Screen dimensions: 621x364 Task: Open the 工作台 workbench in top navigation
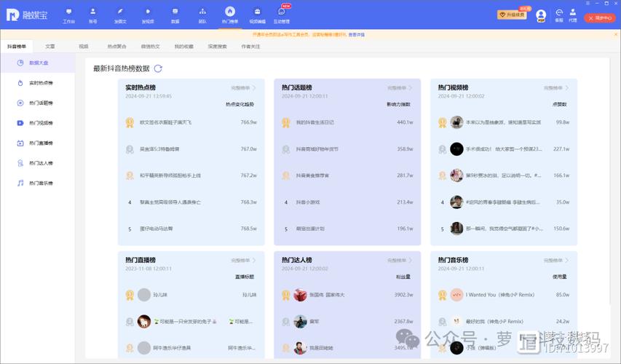tap(68, 15)
